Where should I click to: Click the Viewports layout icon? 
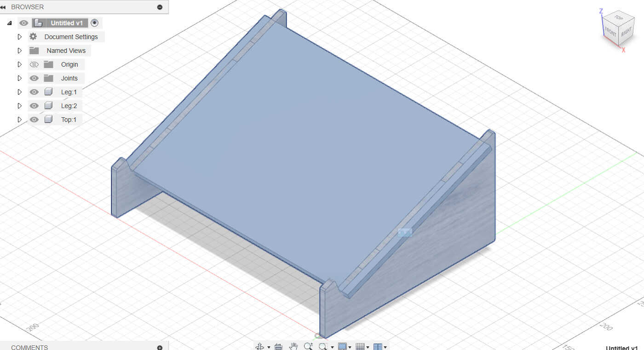pos(378,346)
